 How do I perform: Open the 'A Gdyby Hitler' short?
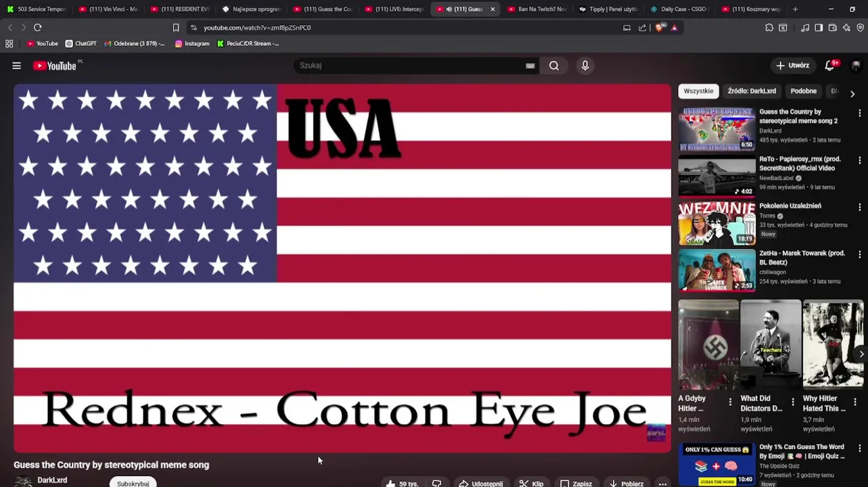(708, 345)
